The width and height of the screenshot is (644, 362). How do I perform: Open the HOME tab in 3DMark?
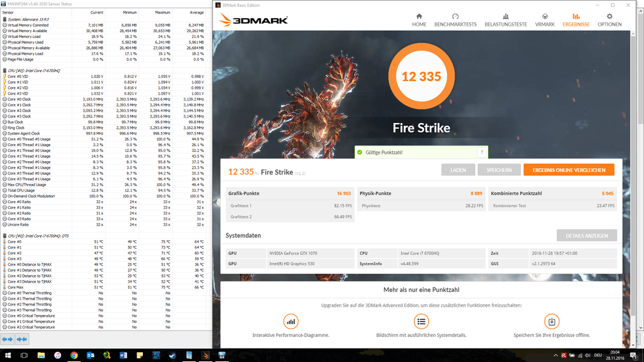[x=419, y=19]
